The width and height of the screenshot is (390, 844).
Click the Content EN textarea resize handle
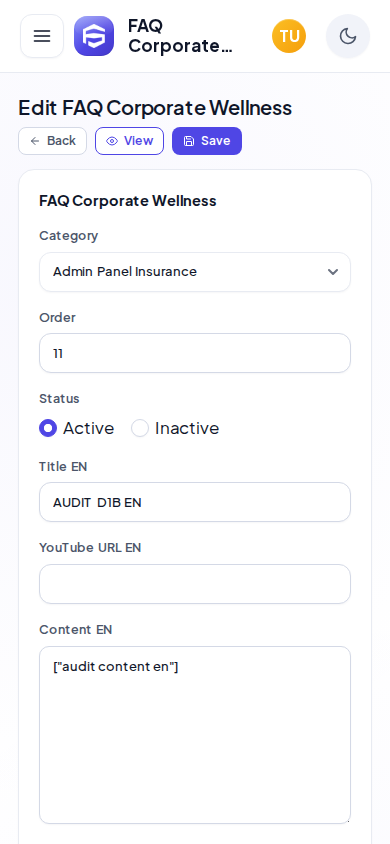(348, 820)
